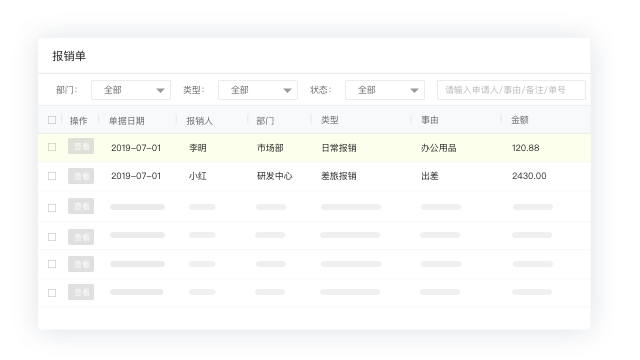Check the box for 李明's row

pyautogui.click(x=52, y=147)
